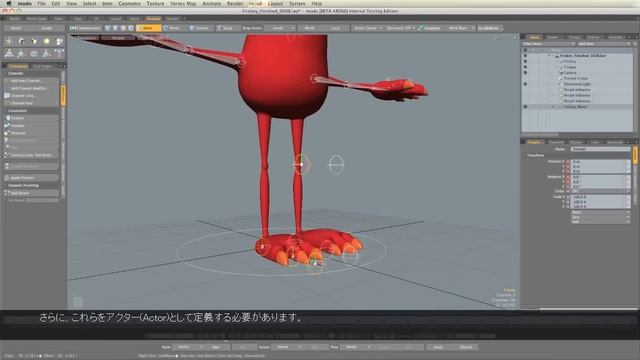
Task: Click the Name input field
Action: tap(600, 149)
